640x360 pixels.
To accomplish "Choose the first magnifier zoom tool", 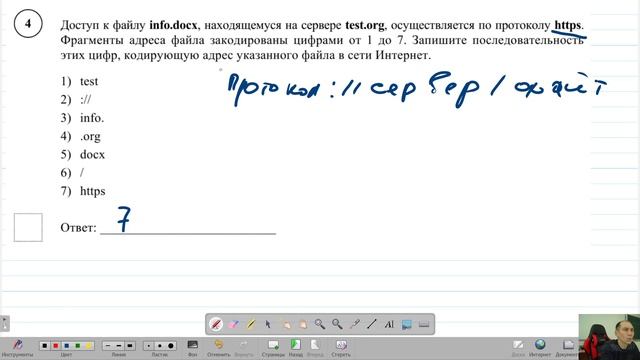I will 320,324.
